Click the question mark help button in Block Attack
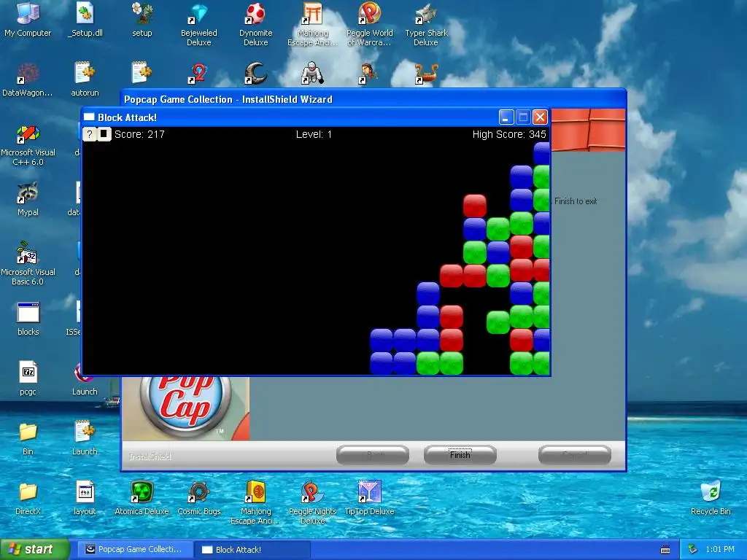This screenshot has width=747, height=560. tap(89, 134)
